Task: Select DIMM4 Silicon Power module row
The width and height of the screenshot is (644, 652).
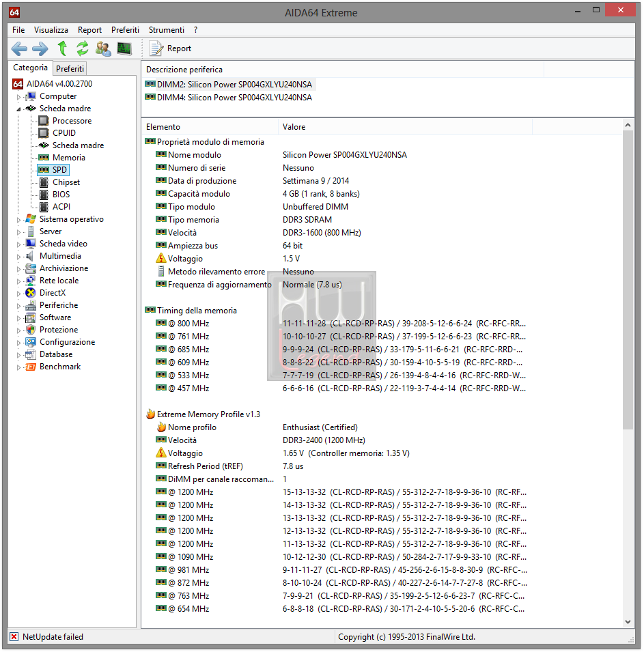Action: pyautogui.click(x=229, y=98)
